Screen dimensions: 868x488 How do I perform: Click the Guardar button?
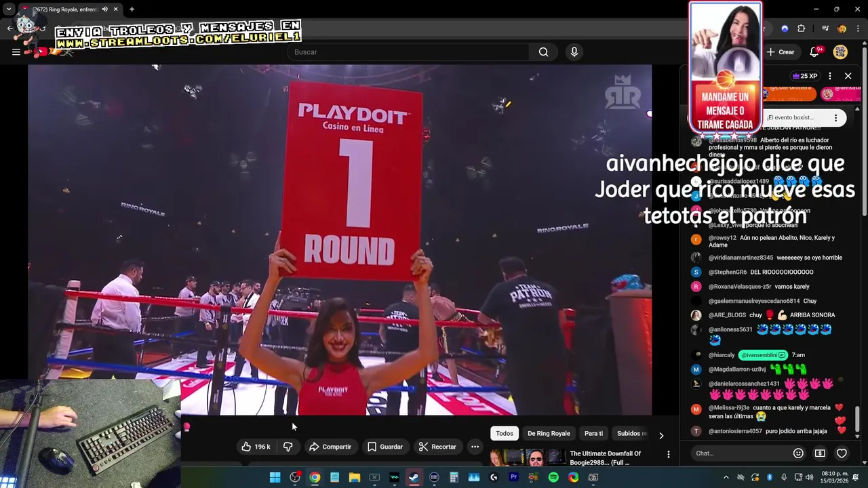[x=385, y=447]
